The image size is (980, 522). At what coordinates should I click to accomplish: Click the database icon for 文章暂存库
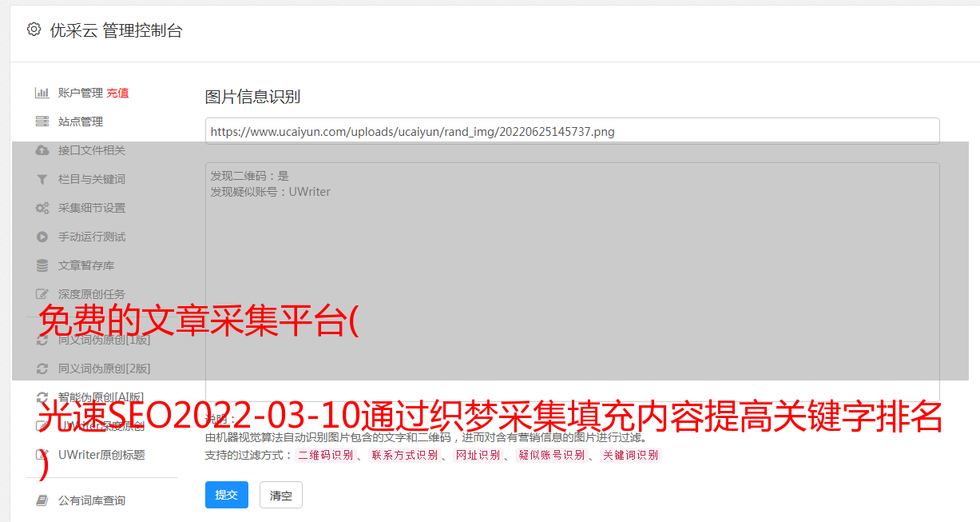(42, 265)
